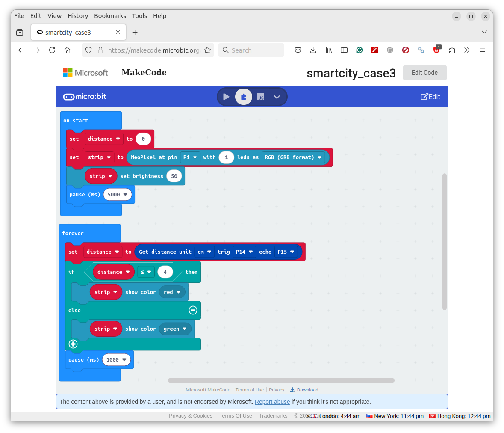
Task: Open the project via the Edit link
Action: [430, 97]
